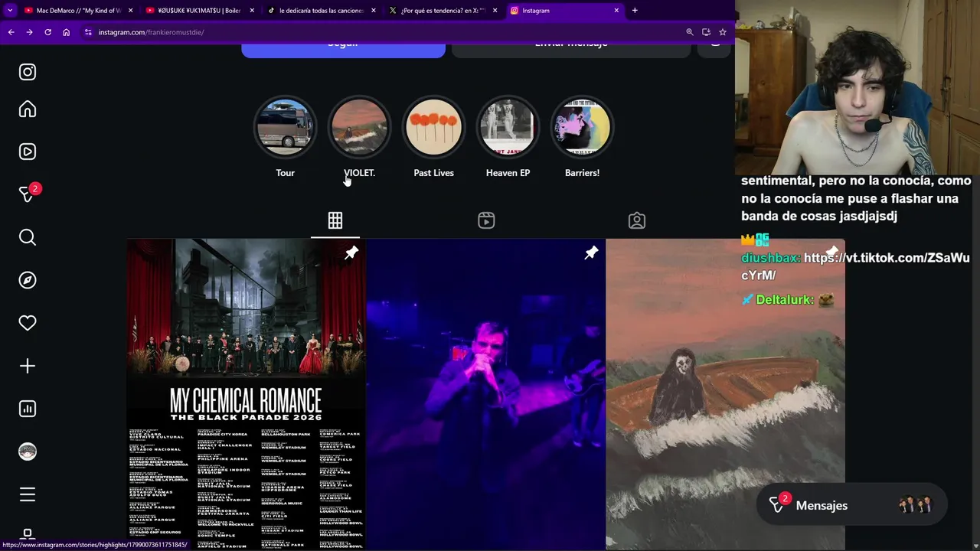Click the install app icon in address bar
The height and width of the screenshot is (551, 980).
point(706,32)
